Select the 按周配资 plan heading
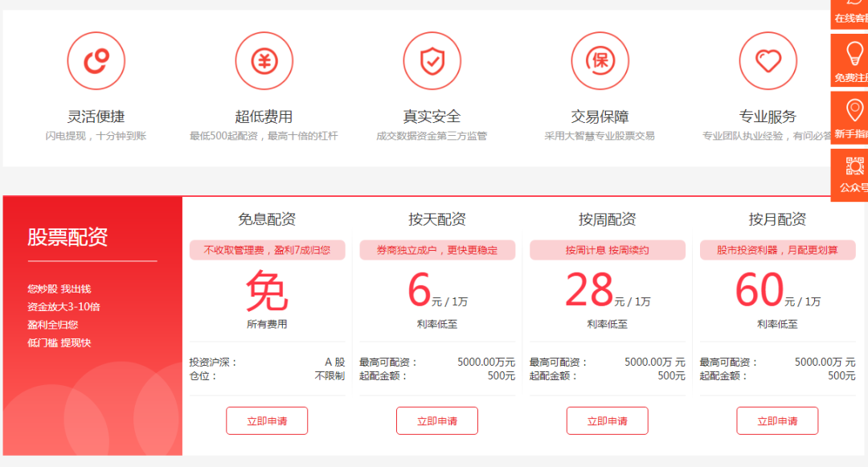The width and height of the screenshot is (868, 467). point(607,219)
